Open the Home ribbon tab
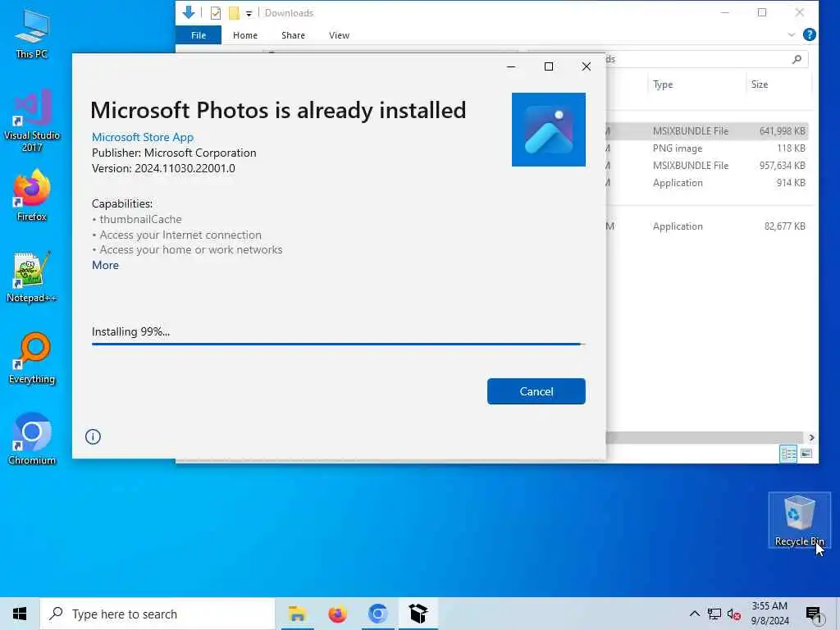Image resolution: width=840 pixels, height=630 pixels. click(x=244, y=35)
